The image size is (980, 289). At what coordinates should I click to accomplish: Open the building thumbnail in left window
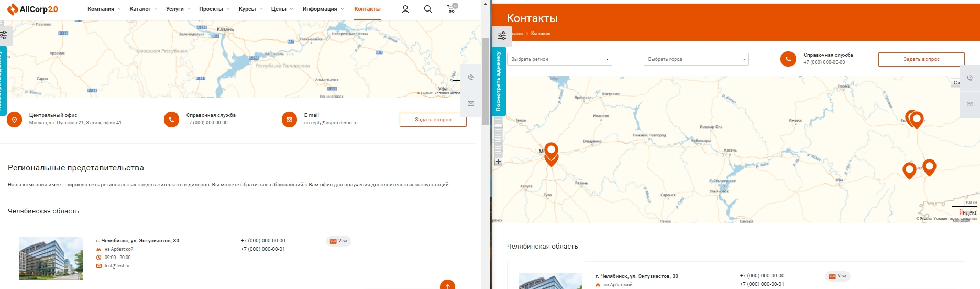tap(51, 258)
